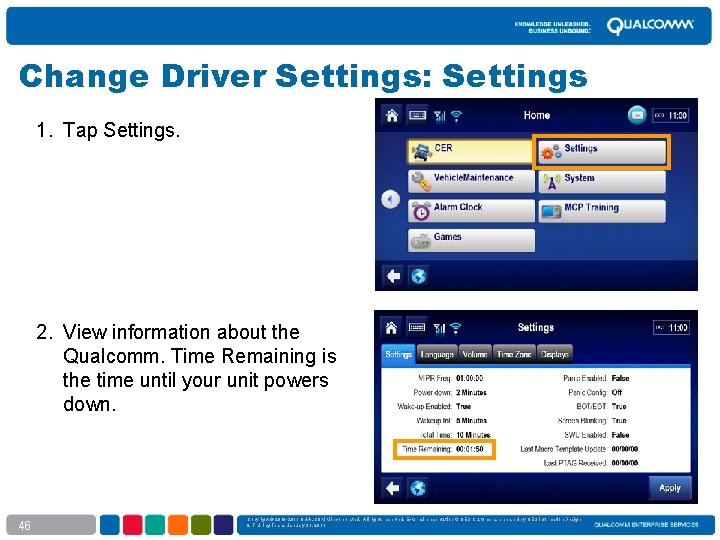Launch Alarm Clock
Viewport: 720px width, 540px height.
[471, 211]
